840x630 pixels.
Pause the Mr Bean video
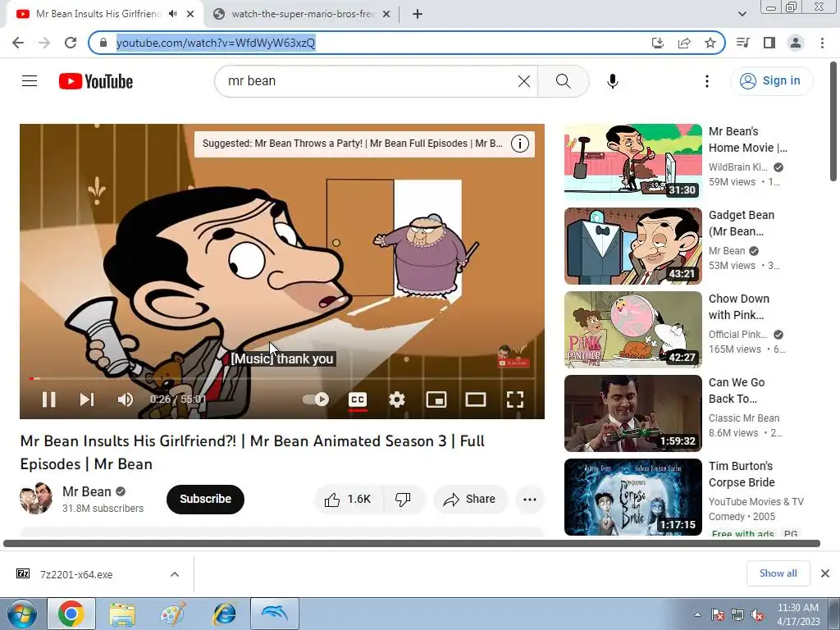click(48, 399)
